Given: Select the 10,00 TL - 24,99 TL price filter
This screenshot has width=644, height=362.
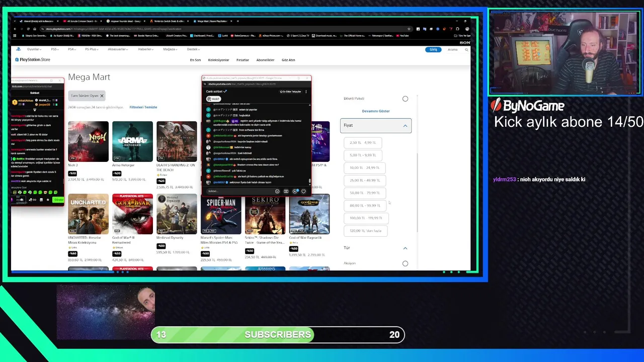Looking at the screenshot, I should click(x=365, y=168).
